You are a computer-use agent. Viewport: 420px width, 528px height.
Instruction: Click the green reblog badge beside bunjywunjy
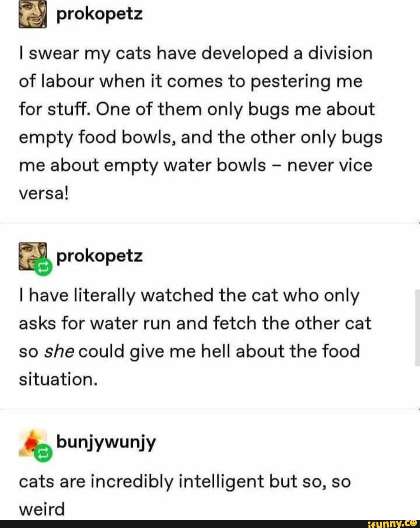tap(43, 453)
